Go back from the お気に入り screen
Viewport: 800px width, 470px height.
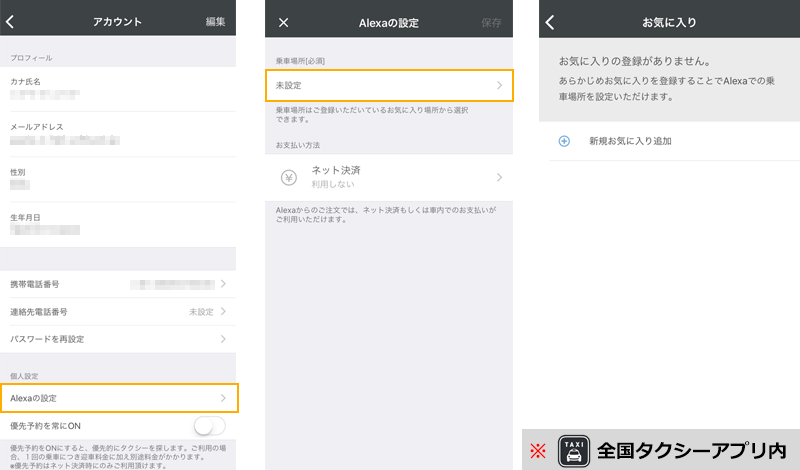point(549,22)
